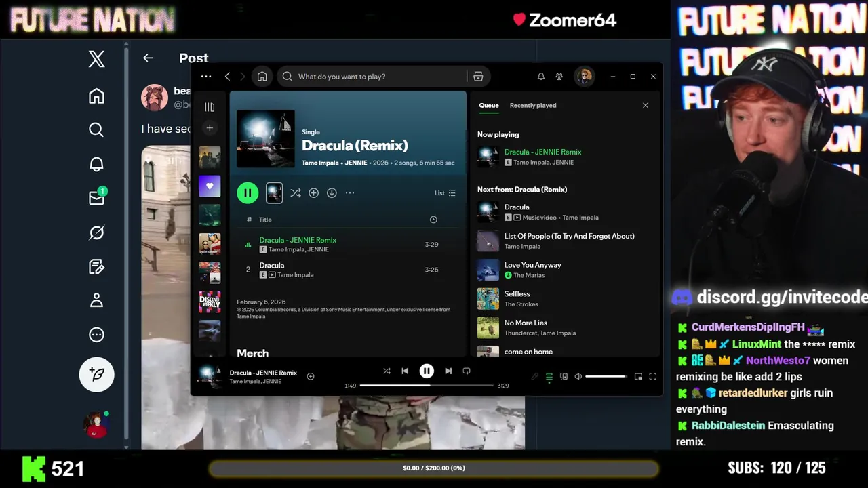Open Profile icon in the X sidebar
Screen dimensions: 868x488
coord(96,300)
